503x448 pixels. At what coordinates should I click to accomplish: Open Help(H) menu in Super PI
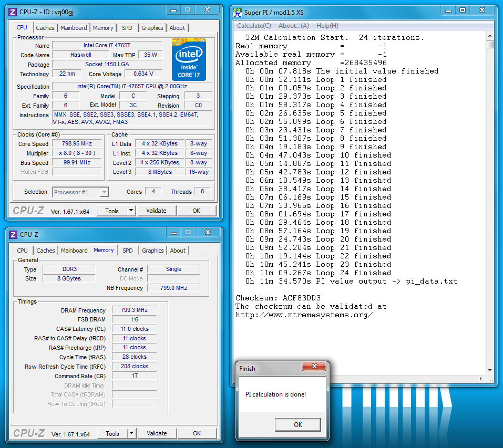(x=327, y=26)
